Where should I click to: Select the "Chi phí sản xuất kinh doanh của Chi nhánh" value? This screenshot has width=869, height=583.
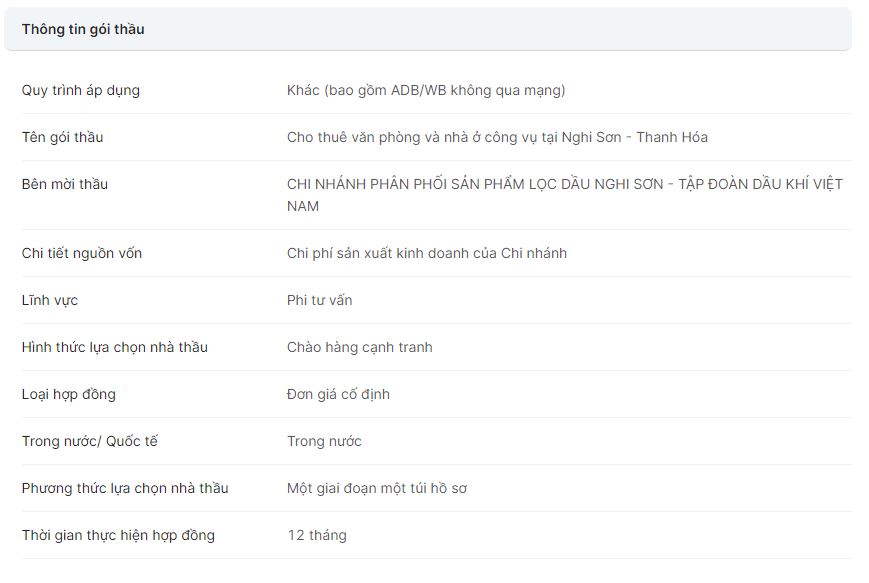(x=427, y=253)
